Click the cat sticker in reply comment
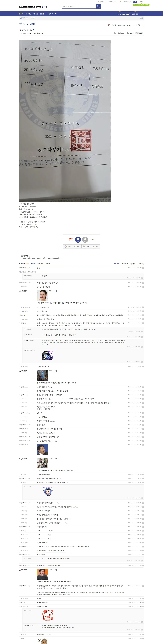The height and width of the screenshot is (644, 163). pos(48,355)
